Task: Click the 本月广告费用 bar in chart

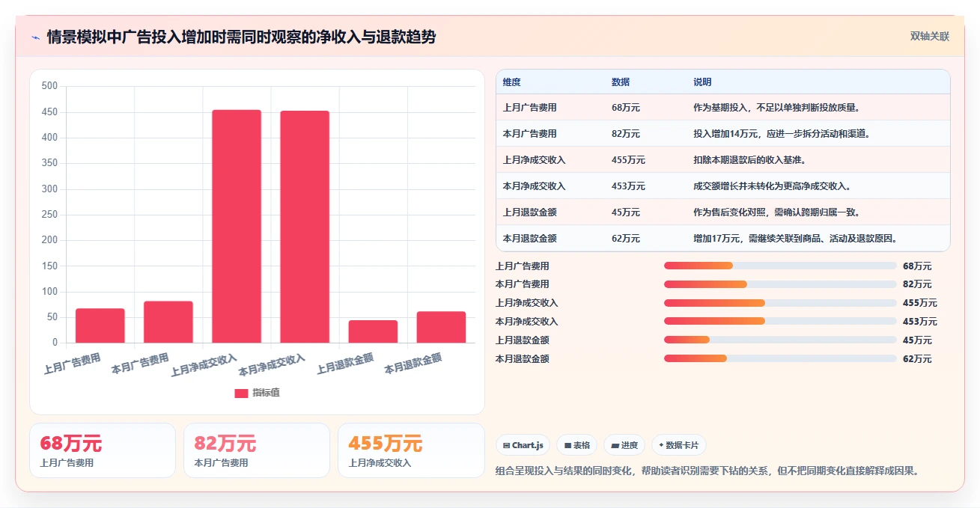Action: [168, 322]
